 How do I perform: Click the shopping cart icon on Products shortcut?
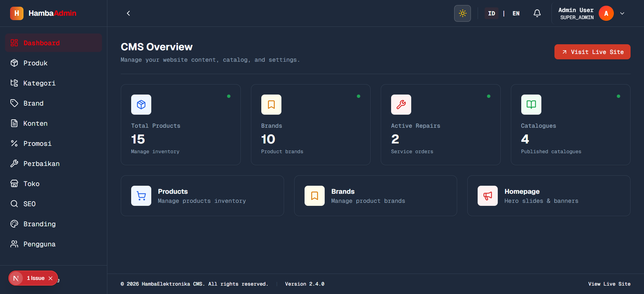(x=141, y=196)
